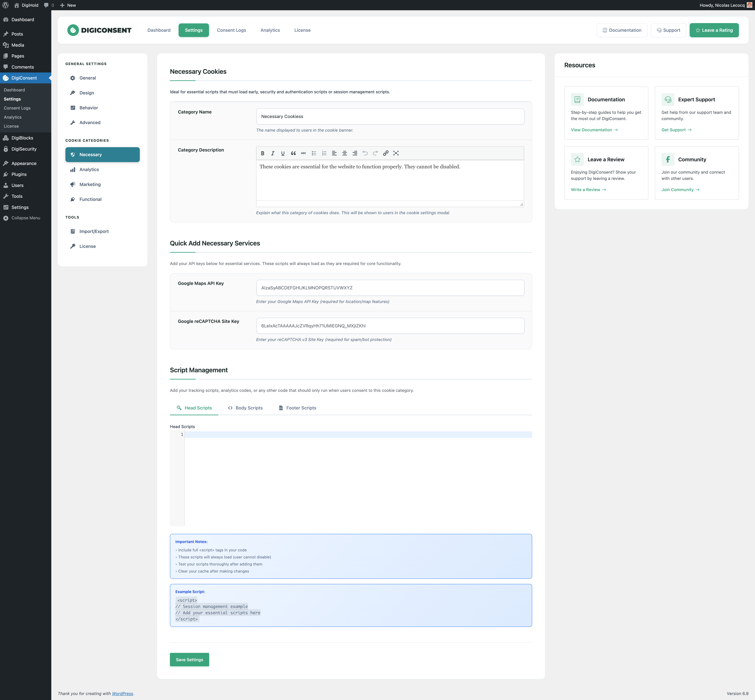The width and height of the screenshot is (755, 700).
Task: Click the Leave a Rating button
Action: coord(714,30)
